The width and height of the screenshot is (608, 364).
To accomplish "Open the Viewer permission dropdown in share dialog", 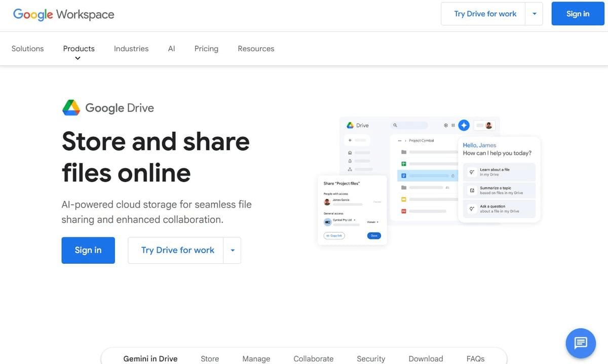I will pyautogui.click(x=373, y=222).
